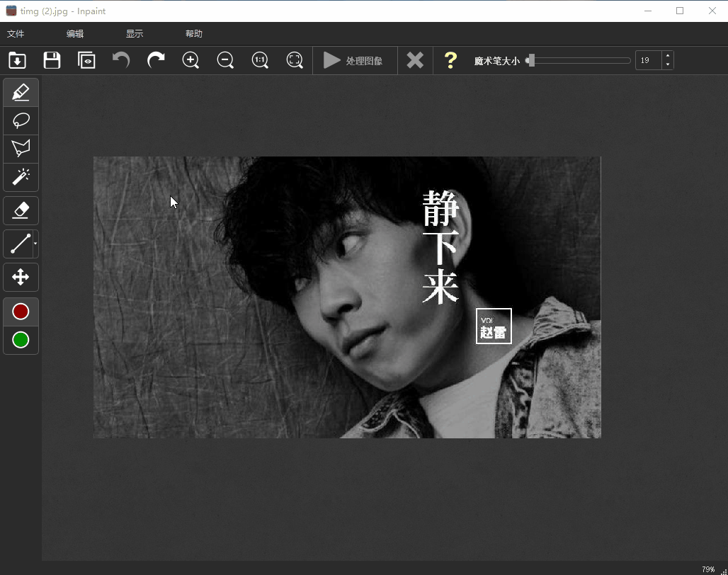Choose the red mask color

(x=21, y=312)
